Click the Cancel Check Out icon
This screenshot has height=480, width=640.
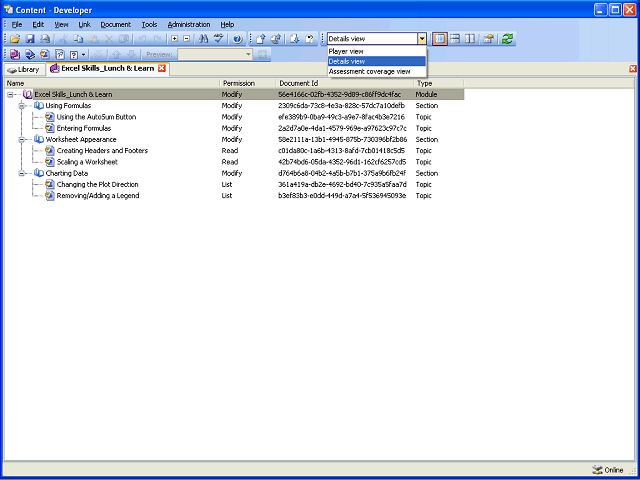[310, 39]
